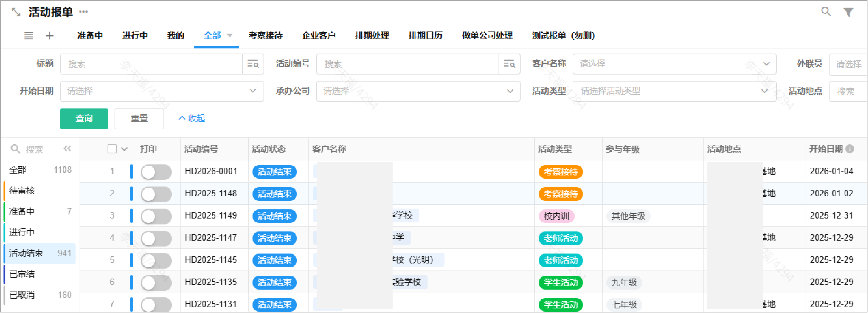868x313 pixels.
Task: Open the filter funnel icon
Action: click(x=848, y=12)
